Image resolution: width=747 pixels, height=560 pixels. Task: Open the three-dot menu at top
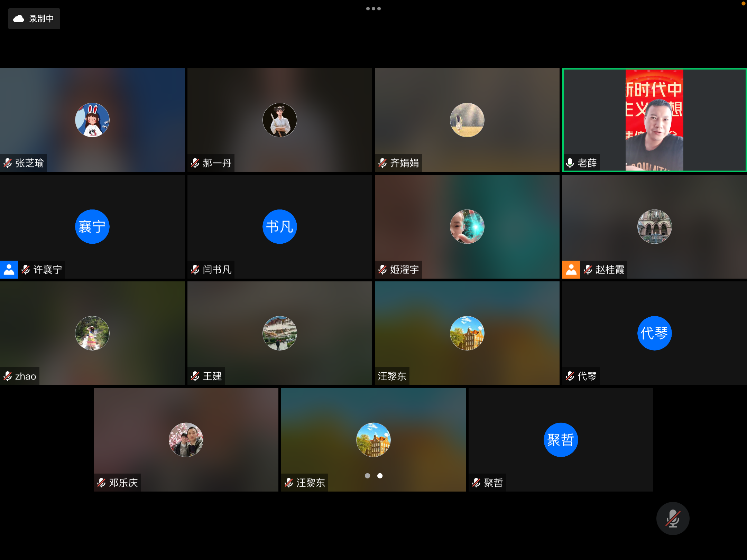373,9
